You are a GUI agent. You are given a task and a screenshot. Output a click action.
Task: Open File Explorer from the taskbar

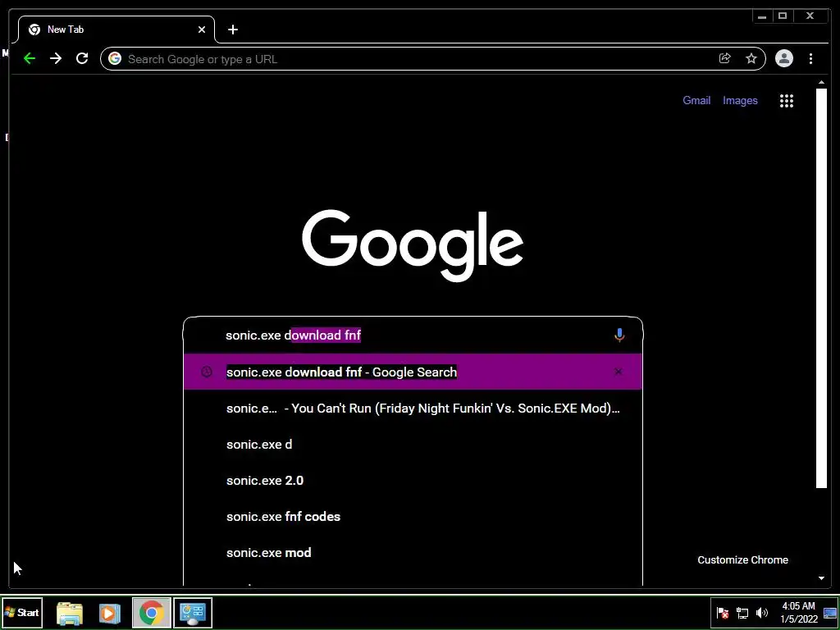click(70, 613)
